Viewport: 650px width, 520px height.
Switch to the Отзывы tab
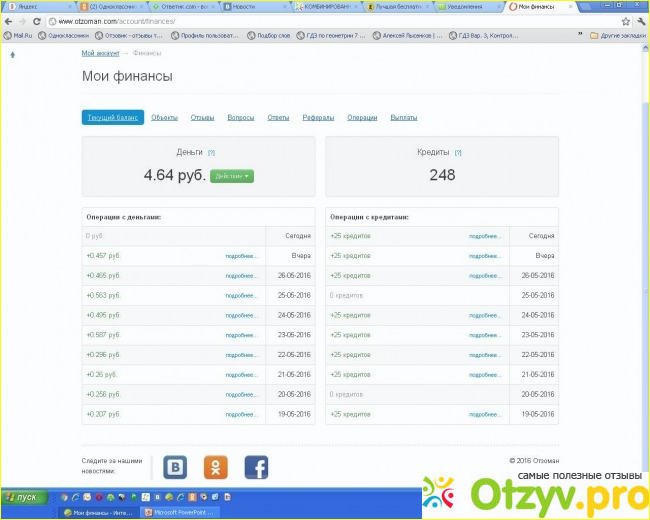(x=202, y=118)
